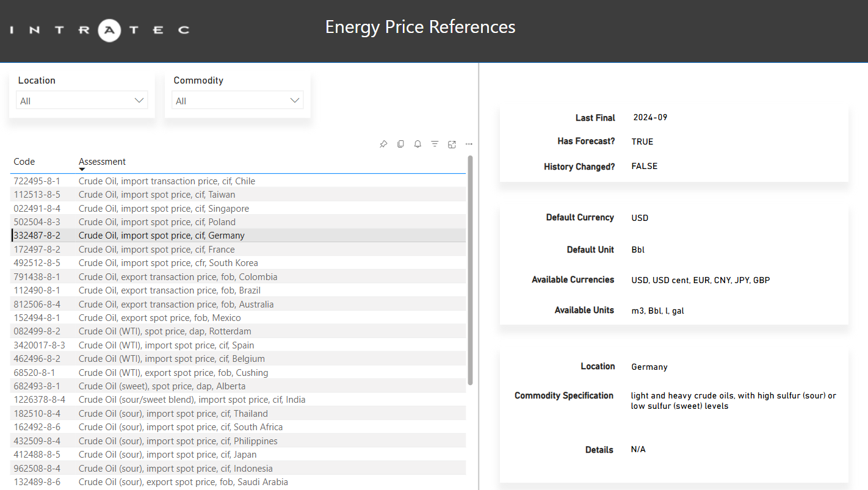Expand the Commodity dropdown

pos(237,101)
